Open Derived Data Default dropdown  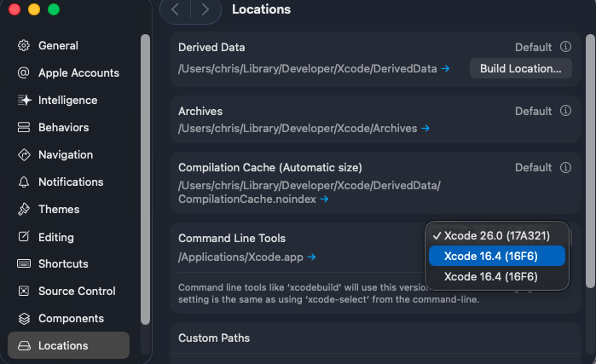tap(533, 47)
